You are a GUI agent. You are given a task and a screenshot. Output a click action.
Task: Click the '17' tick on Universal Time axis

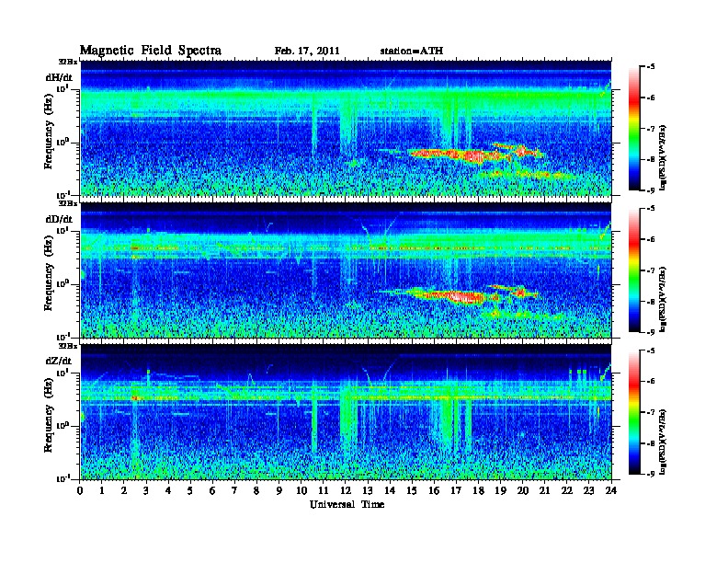click(456, 491)
